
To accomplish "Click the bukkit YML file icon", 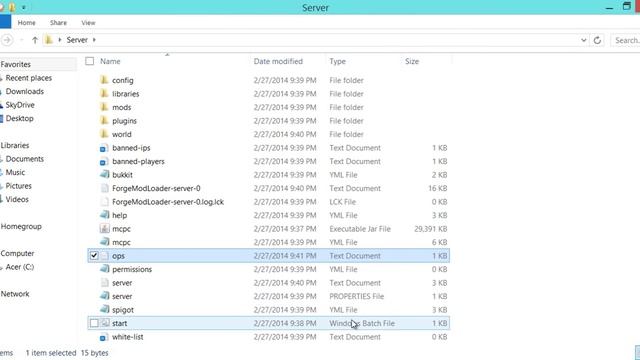I will click(104, 175).
